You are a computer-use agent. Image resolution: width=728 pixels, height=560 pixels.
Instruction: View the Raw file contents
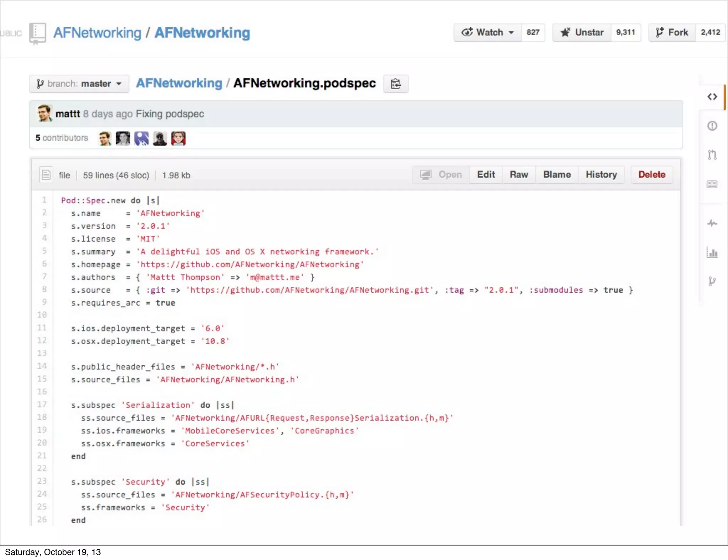(519, 175)
